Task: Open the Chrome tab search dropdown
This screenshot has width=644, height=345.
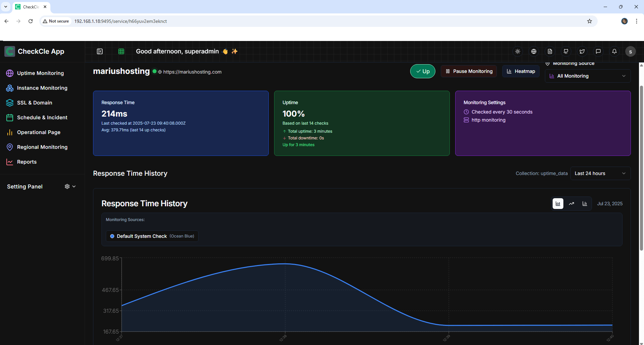Action: point(6,7)
